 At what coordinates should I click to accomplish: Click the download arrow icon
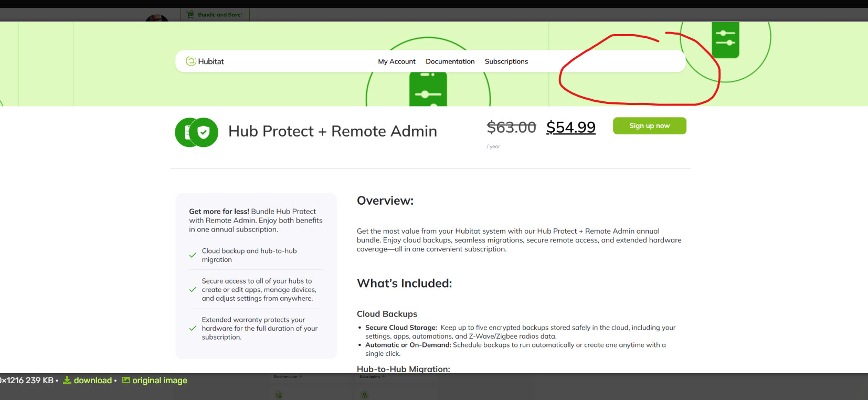pyautogui.click(x=67, y=381)
